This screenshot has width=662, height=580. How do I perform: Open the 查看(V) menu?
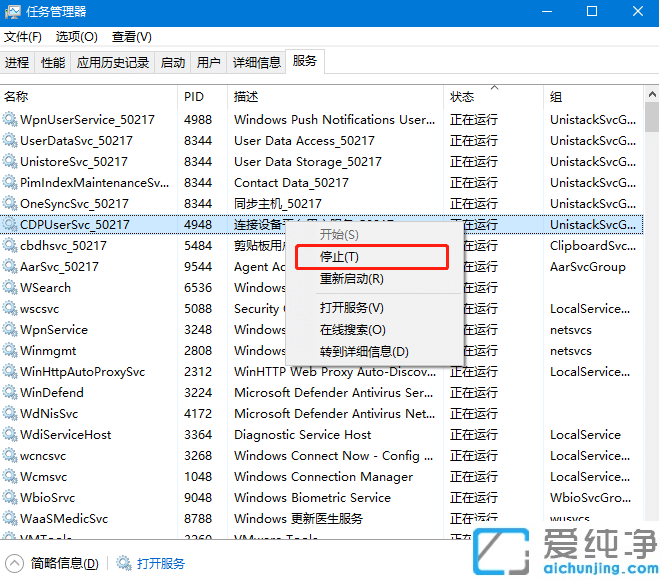tap(131, 37)
